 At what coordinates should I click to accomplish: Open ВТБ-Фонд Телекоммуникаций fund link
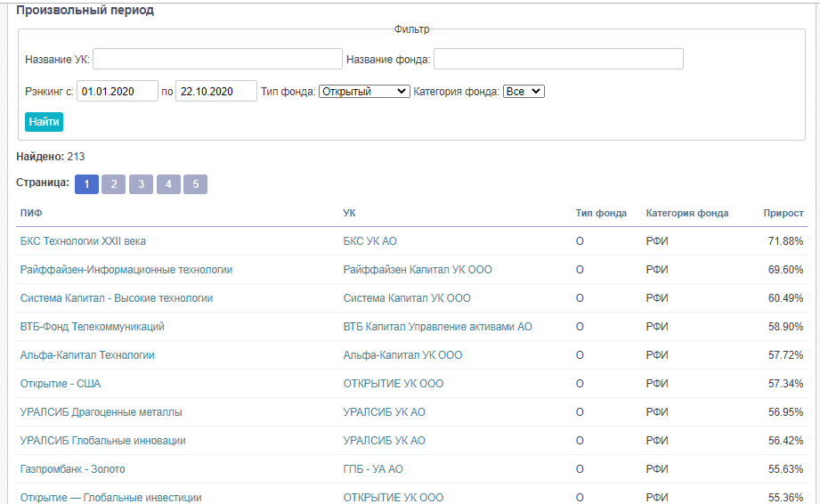pyautogui.click(x=93, y=327)
